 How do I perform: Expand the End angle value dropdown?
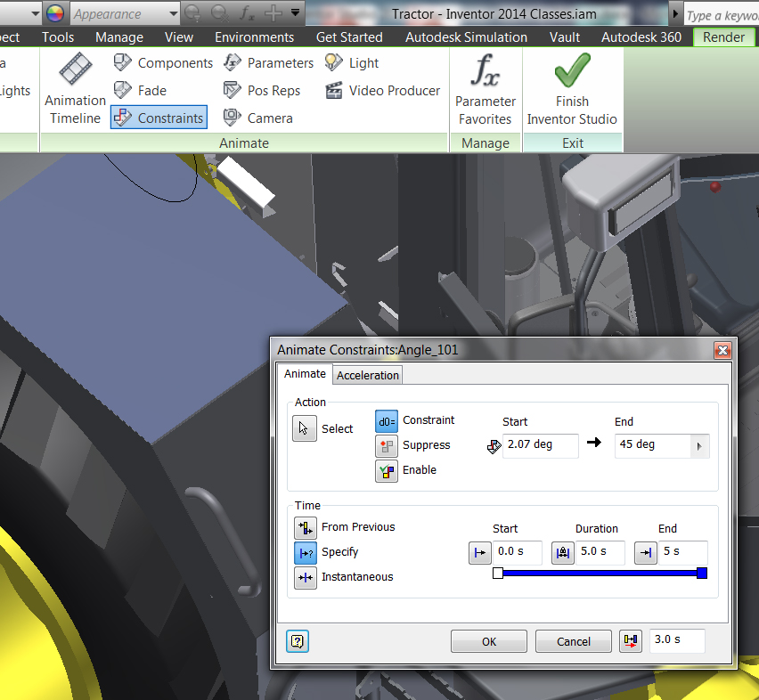point(700,445)
